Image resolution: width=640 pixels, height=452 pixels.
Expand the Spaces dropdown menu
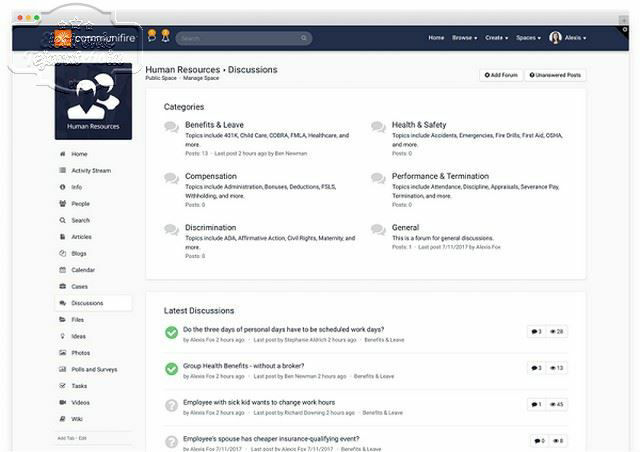click(528, 38)
